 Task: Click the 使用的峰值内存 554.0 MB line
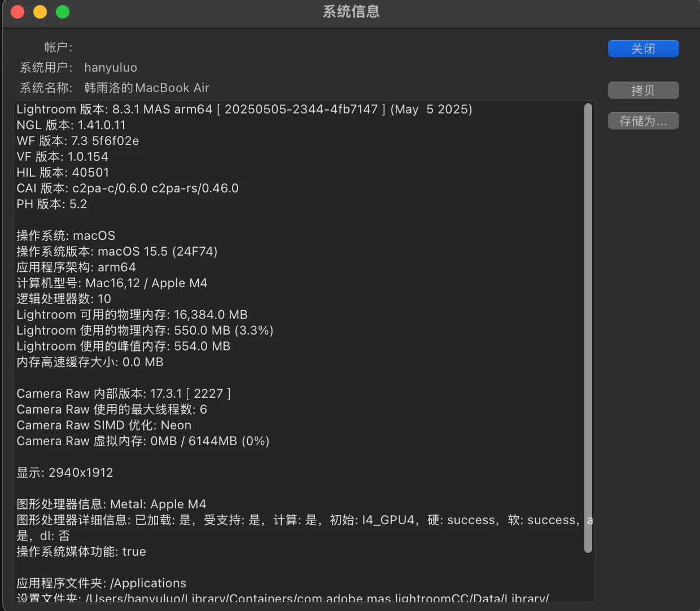(x=124, y=346)
